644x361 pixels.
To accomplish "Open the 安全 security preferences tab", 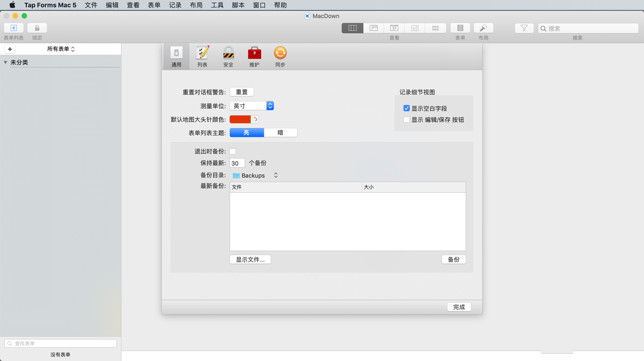I will (228, 57).
